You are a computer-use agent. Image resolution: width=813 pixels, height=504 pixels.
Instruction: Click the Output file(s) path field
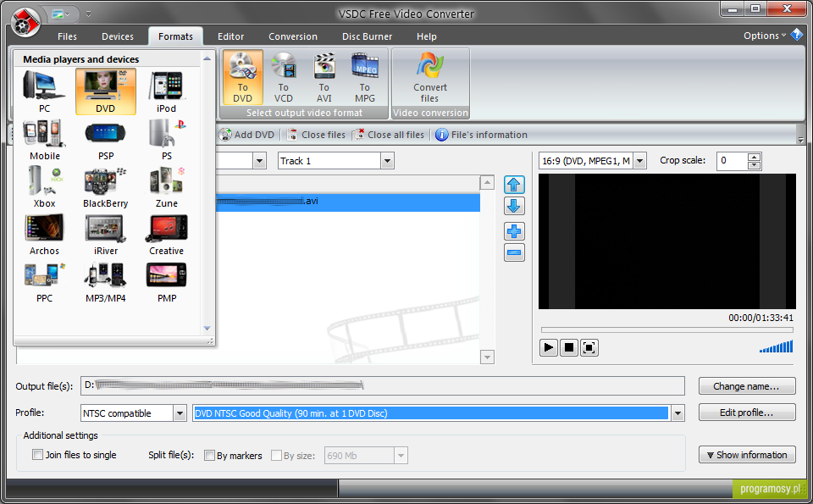[383, 385]
